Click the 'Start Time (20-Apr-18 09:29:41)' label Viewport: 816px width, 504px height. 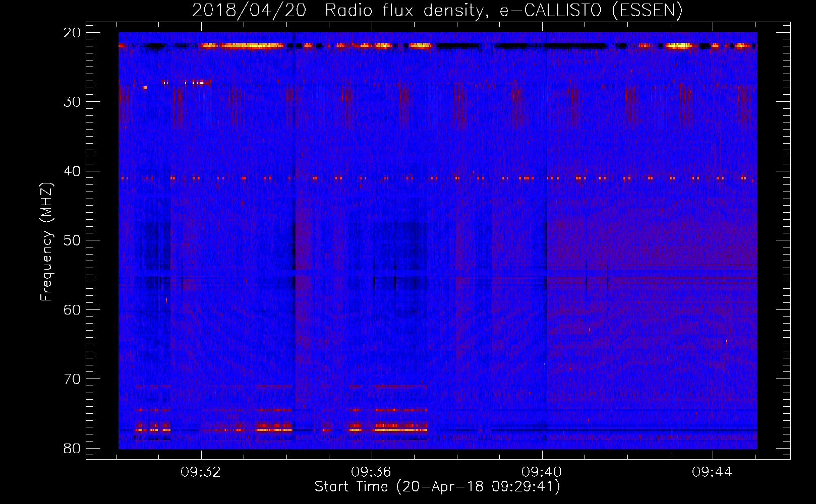tap(437, 487)
